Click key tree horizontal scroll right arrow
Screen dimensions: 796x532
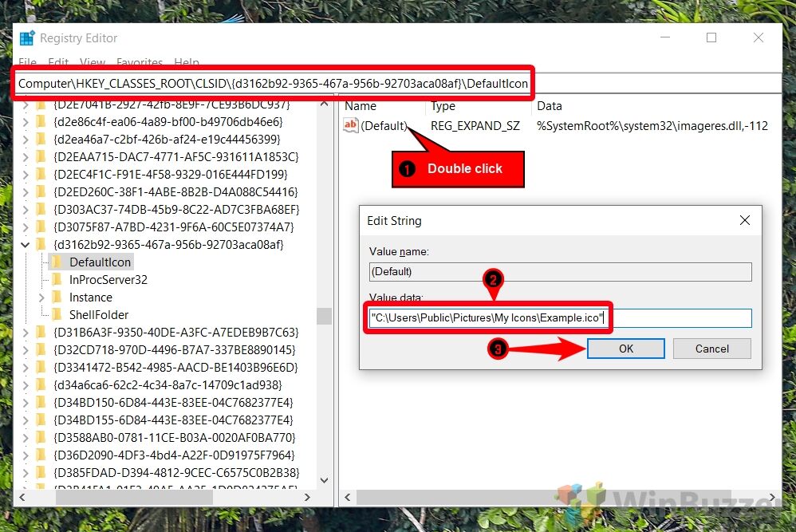point(307,498)
